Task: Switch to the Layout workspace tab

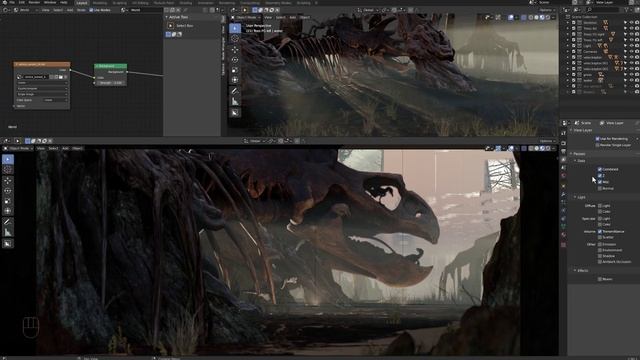Action: (x=82, y=3)
